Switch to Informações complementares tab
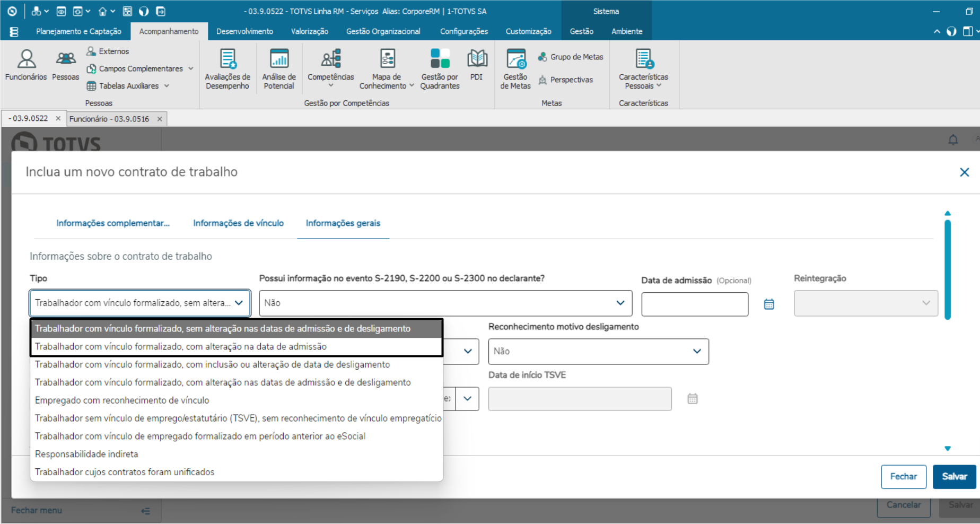The image size is (980, 524). click(x=113, y=223)
